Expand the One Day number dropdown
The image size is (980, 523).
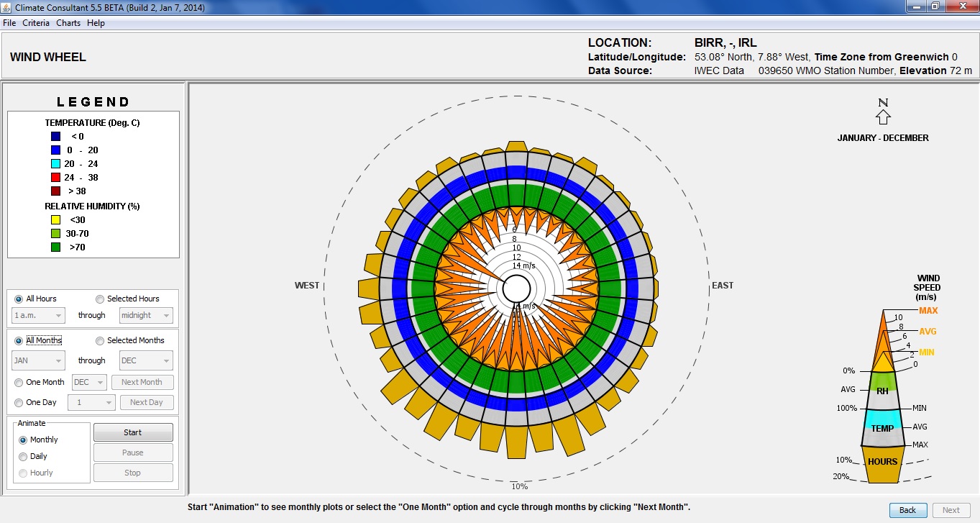pyautogui.click(x=91, y=403)
